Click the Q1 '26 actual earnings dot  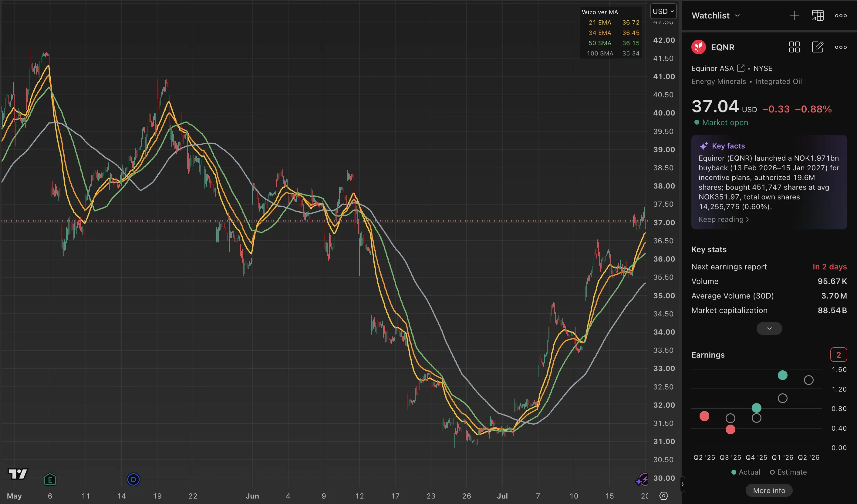(x=782, y=375)
